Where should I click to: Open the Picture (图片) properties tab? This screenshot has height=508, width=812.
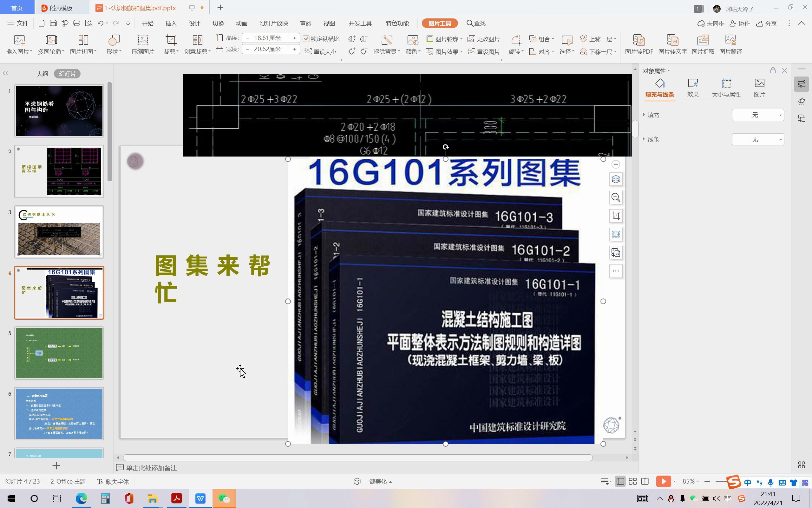click(759, 88)
